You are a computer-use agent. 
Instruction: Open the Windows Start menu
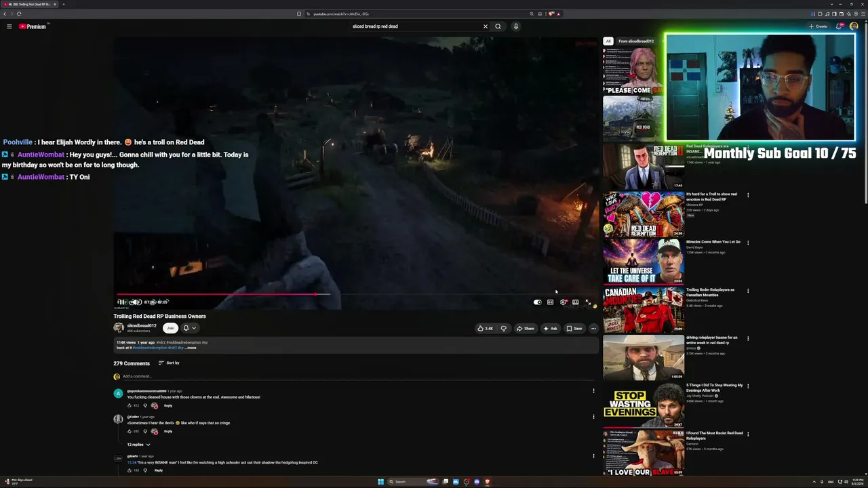380,482
